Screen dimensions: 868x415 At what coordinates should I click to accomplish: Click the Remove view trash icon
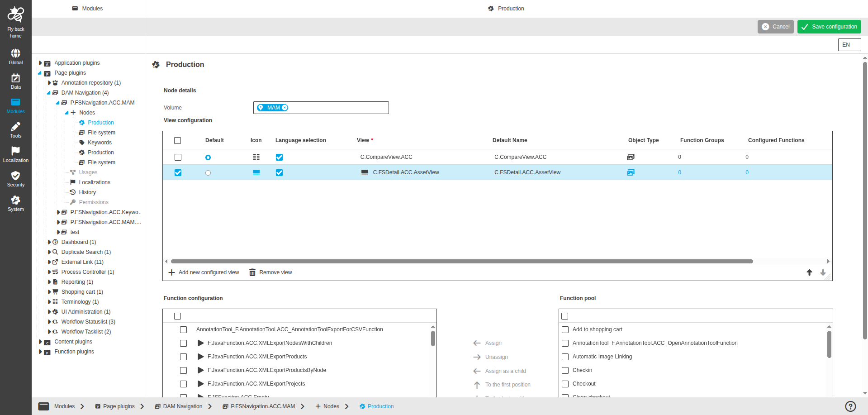[252, 272]
